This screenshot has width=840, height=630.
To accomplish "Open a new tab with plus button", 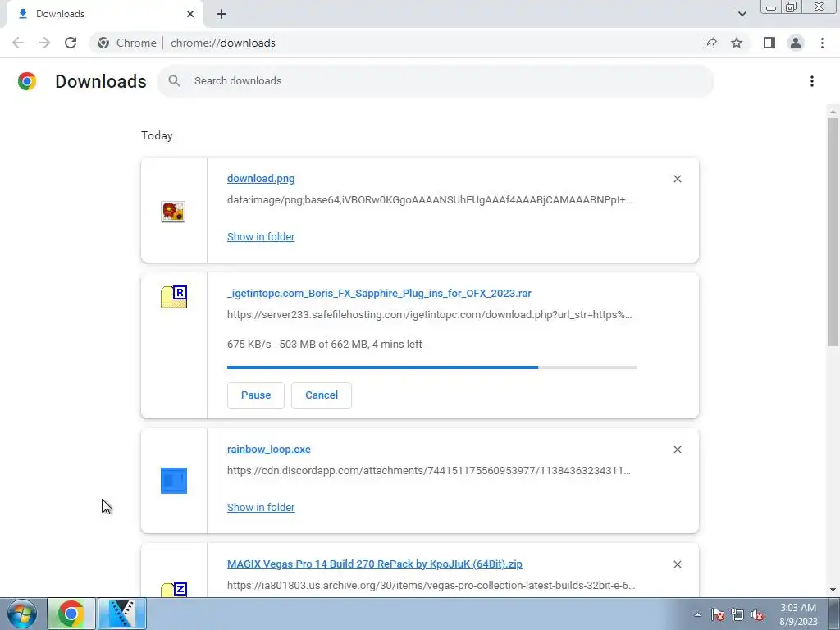I will point(221,14).
